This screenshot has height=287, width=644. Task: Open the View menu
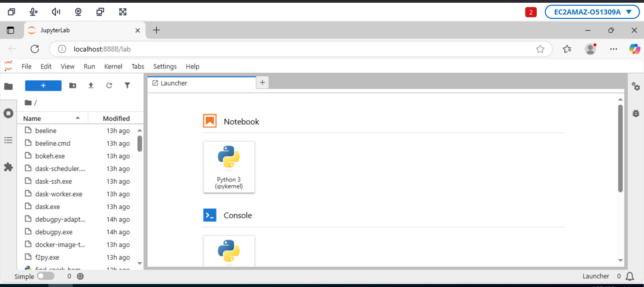tap(67, 67)
